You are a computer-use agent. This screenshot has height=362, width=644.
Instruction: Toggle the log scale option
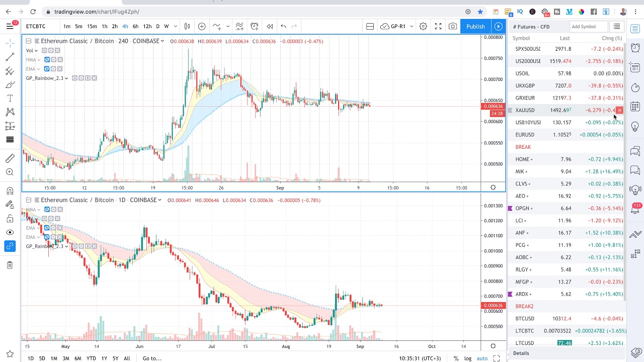point(468,358)
